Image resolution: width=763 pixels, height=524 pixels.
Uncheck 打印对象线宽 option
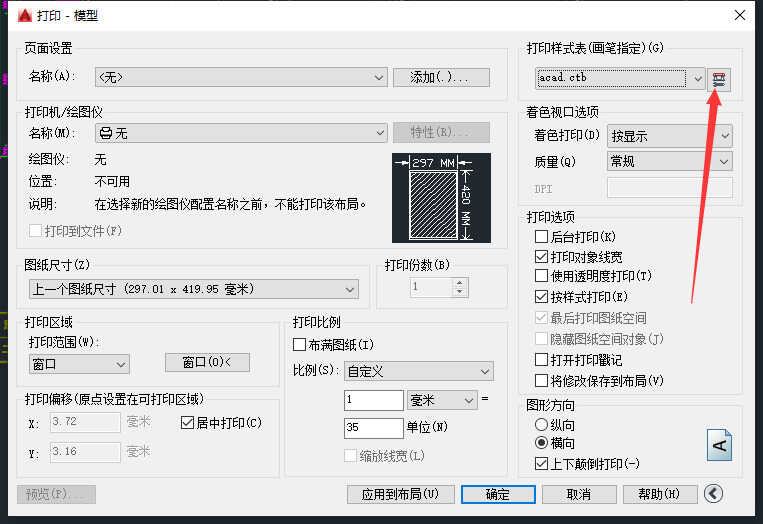point(541,257)
